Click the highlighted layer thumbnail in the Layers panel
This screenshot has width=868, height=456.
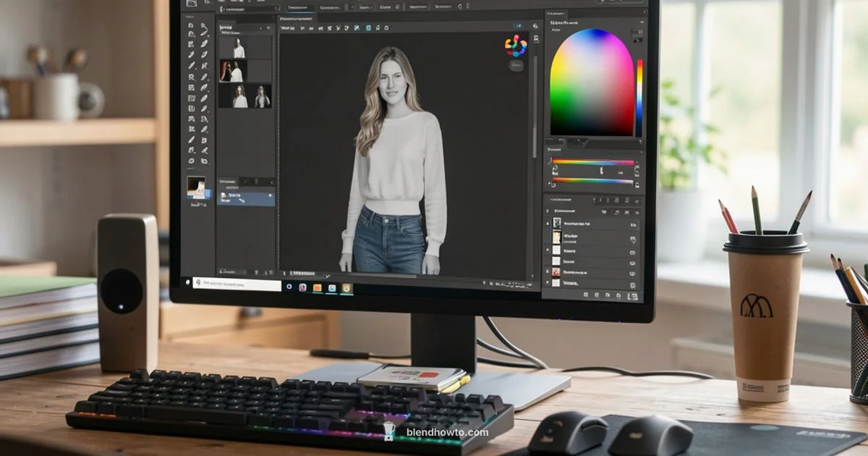(557, 237)
